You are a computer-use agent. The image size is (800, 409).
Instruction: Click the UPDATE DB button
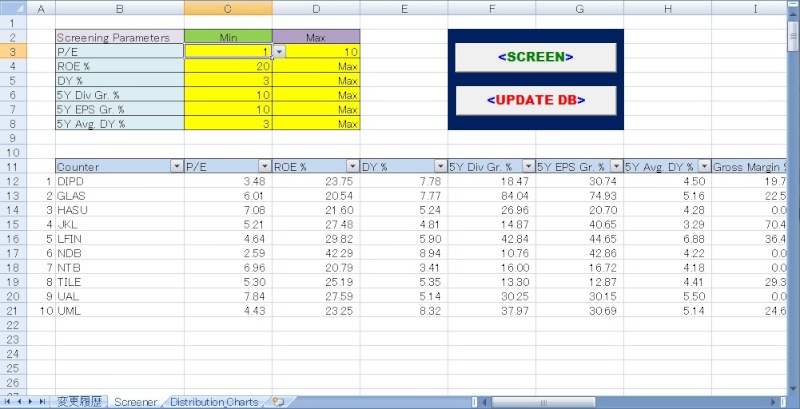click(536, 100)
